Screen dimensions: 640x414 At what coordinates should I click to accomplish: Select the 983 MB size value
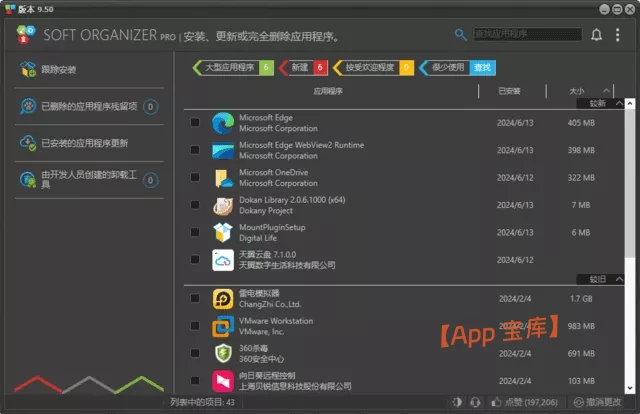(581, 326)
